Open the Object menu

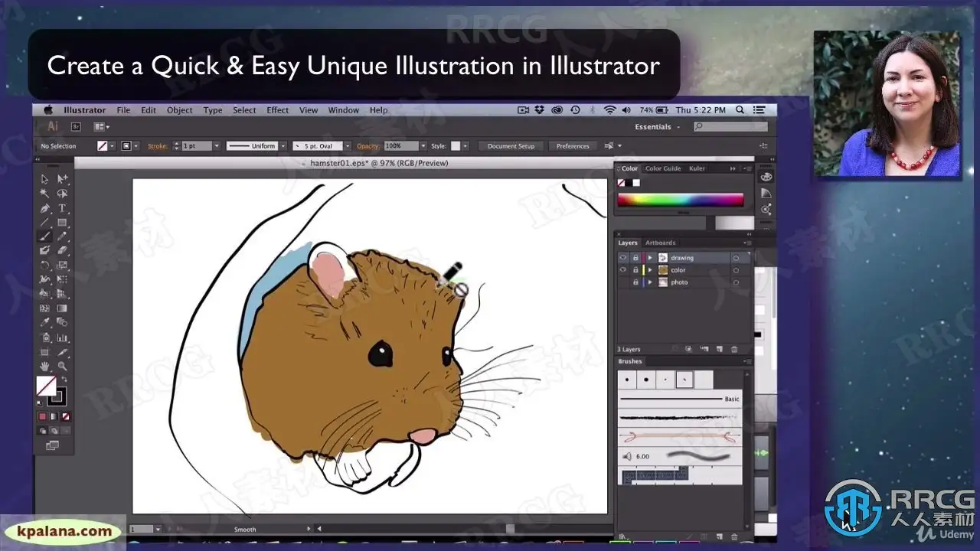point(180,110)
